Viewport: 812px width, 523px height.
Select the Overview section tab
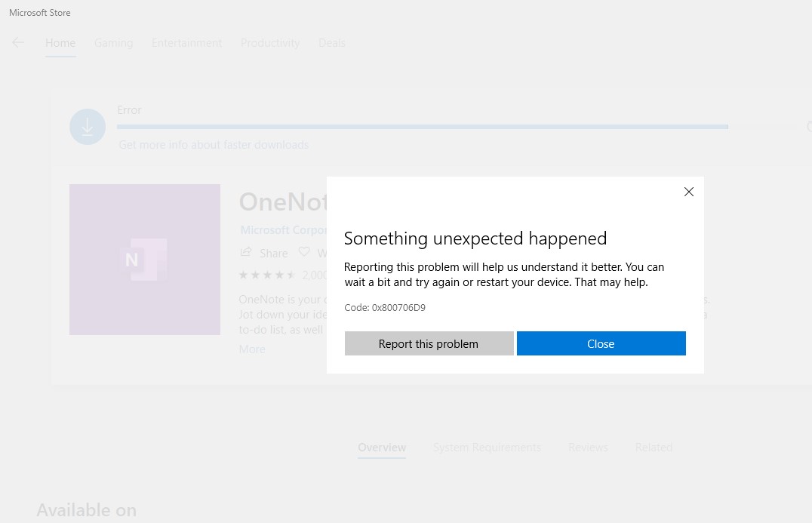pos(382,448)
